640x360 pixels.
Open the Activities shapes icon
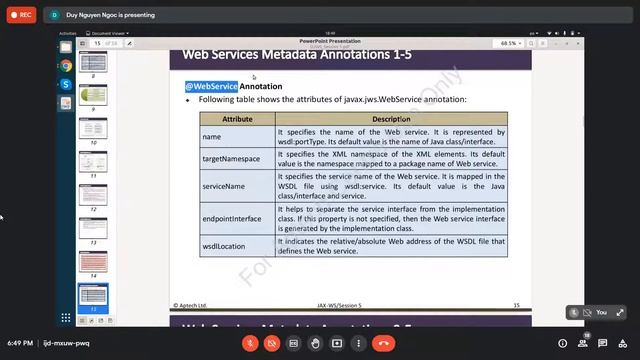click(622, 343)
